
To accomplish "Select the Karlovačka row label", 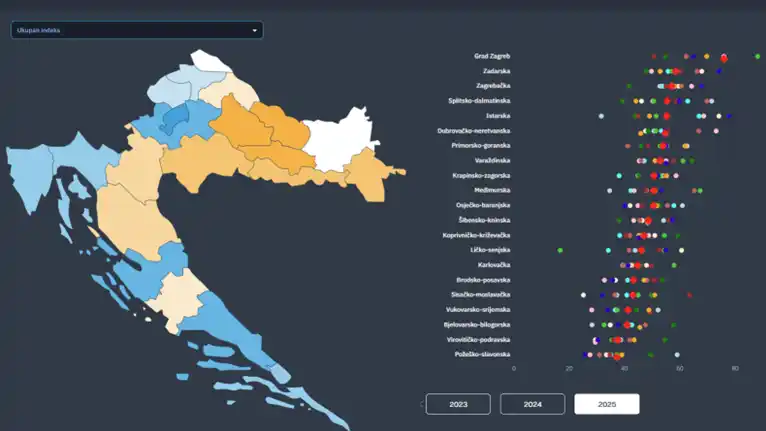I will point(494,265).
